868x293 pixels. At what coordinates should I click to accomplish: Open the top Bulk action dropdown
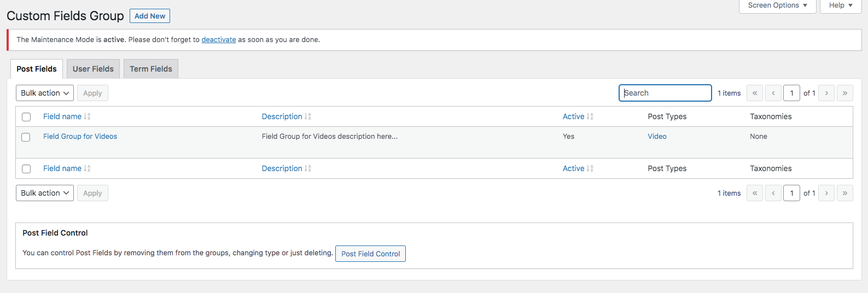tap(45, 93)
